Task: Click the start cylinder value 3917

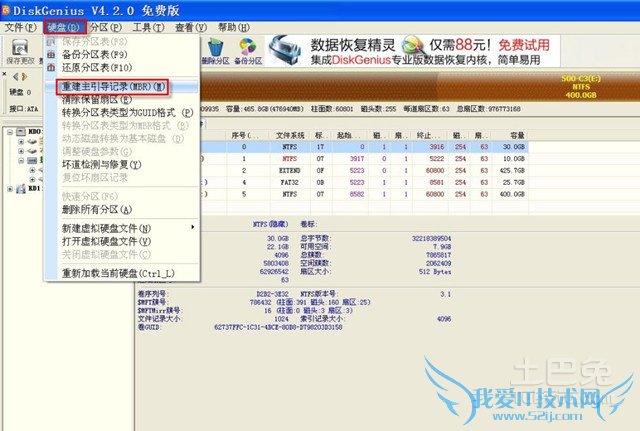Action: [x=357, y=158]
